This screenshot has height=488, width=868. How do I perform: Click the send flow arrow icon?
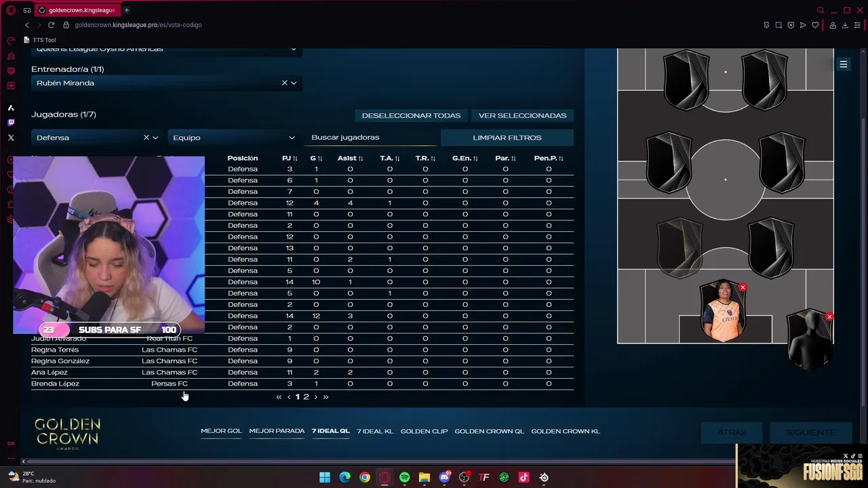tap(803, 25)
